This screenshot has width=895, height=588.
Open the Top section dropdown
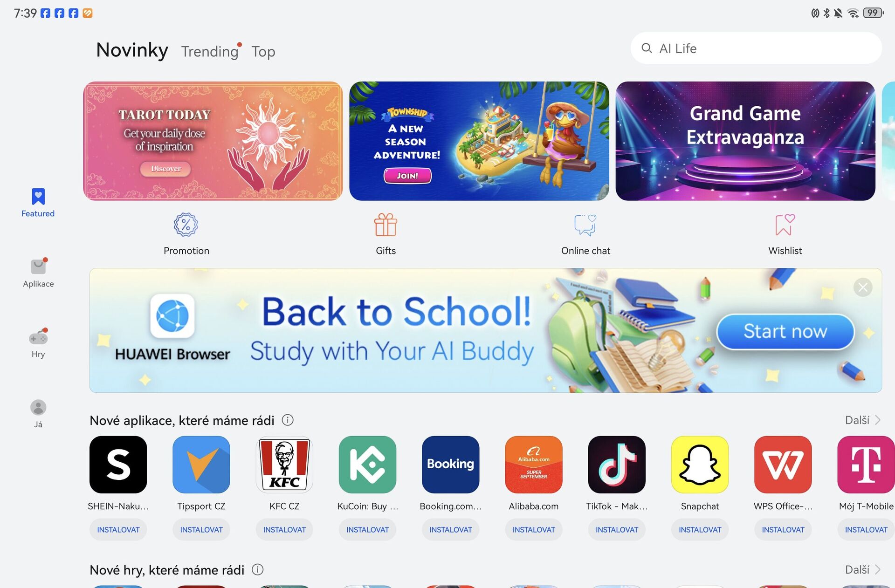[264, 50]
